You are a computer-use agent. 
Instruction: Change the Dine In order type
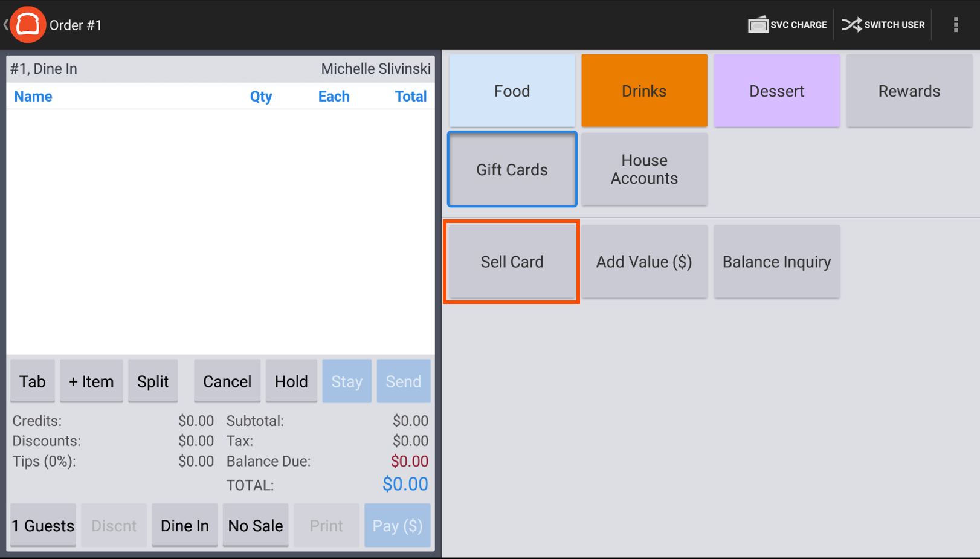tap(184, 525)
